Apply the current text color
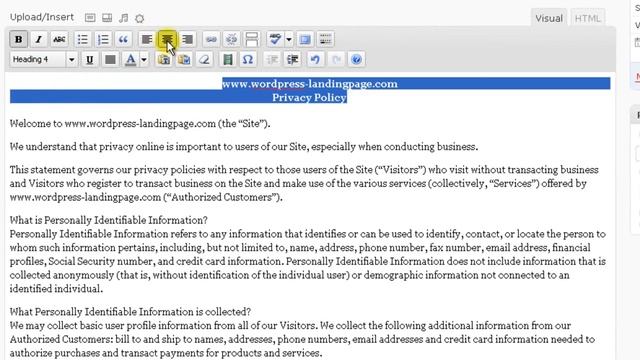Screen dimensions: 640x360 point(131,60)
